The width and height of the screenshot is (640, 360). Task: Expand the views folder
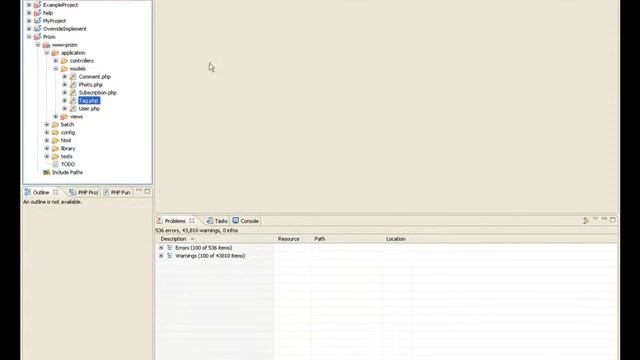56,116
